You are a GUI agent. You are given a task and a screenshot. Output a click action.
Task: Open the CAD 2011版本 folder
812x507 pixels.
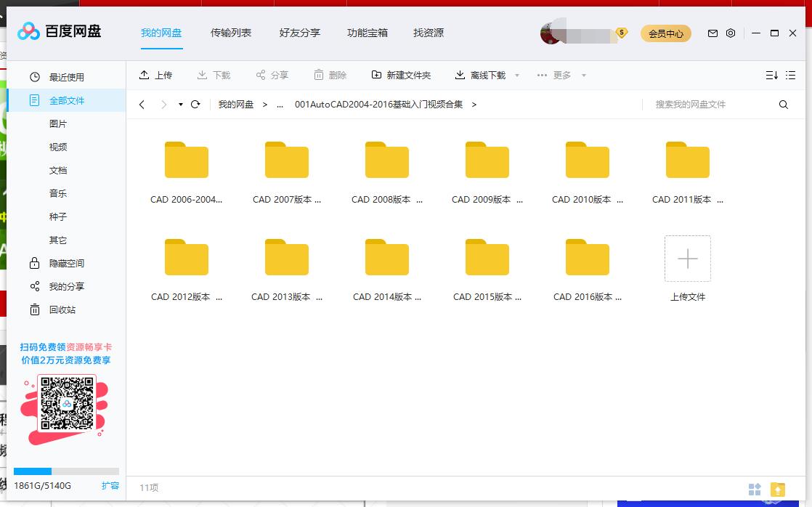(688, 160)
